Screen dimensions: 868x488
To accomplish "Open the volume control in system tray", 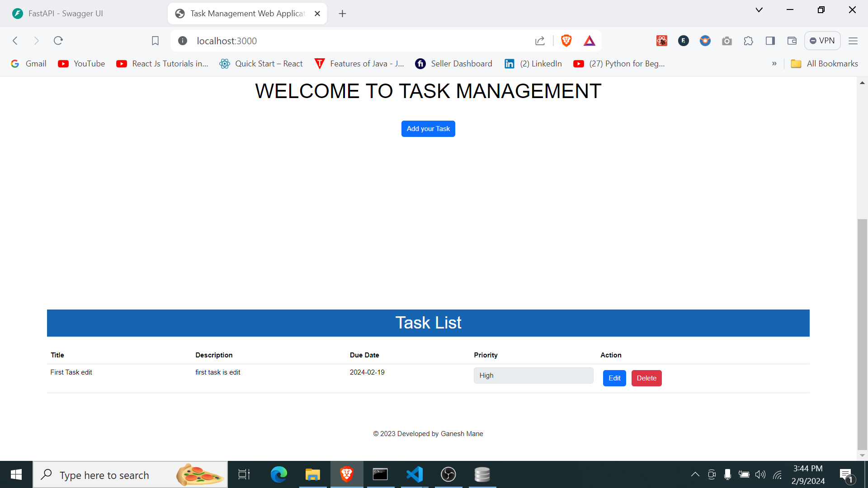I will click(760, 474).
